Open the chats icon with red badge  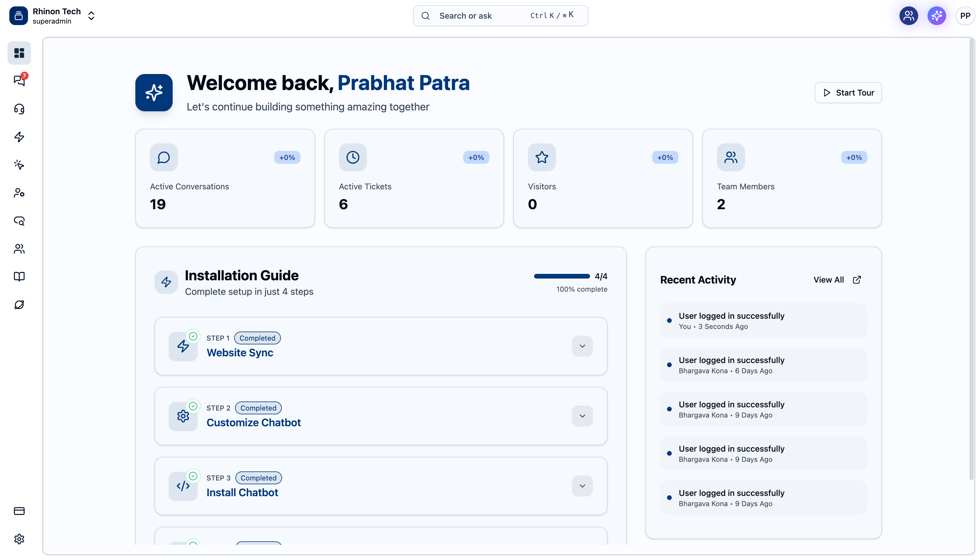(x=19, y=80)
